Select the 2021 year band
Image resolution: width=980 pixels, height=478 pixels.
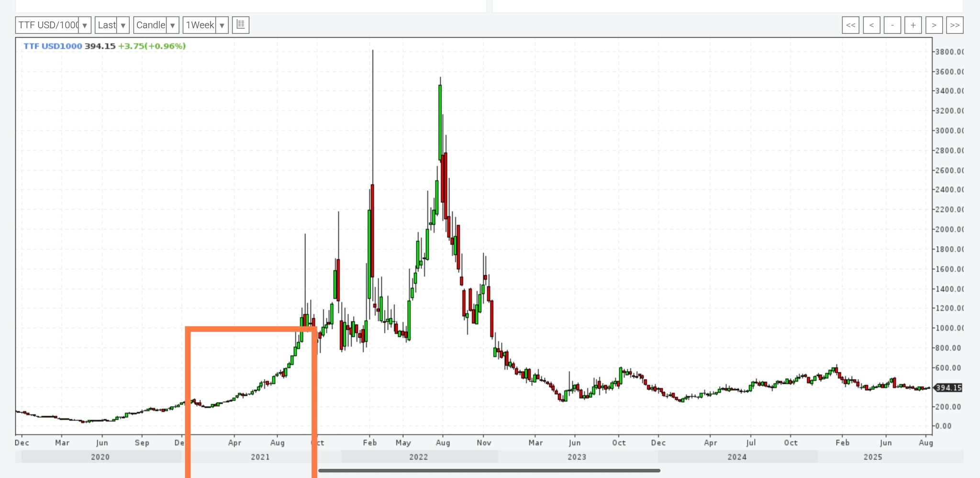pyautogui.click(x=260, y=457)
